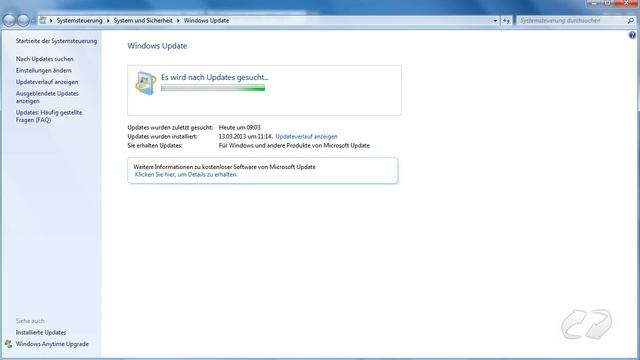Open Einstellungen ändern
Viewport: 640px width, 360px height.
click(x=44, y=71)
